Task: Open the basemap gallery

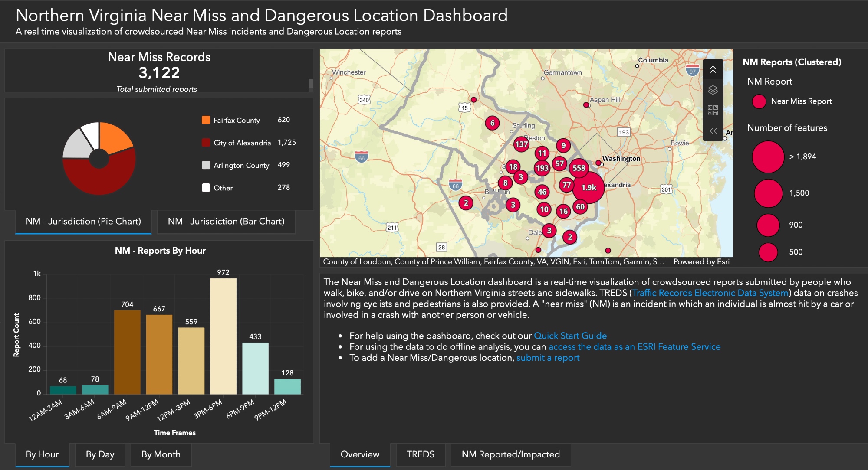Action: click(713, 110)
